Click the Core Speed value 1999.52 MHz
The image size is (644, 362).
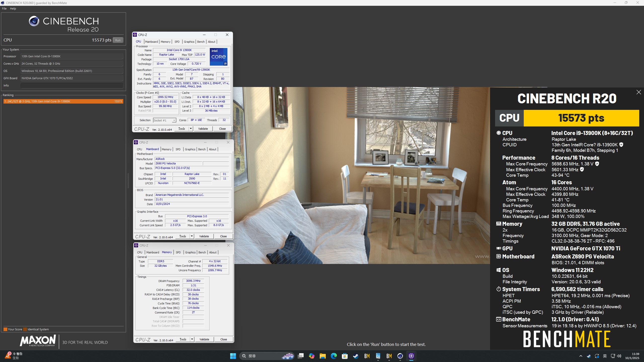coord(166,97)
